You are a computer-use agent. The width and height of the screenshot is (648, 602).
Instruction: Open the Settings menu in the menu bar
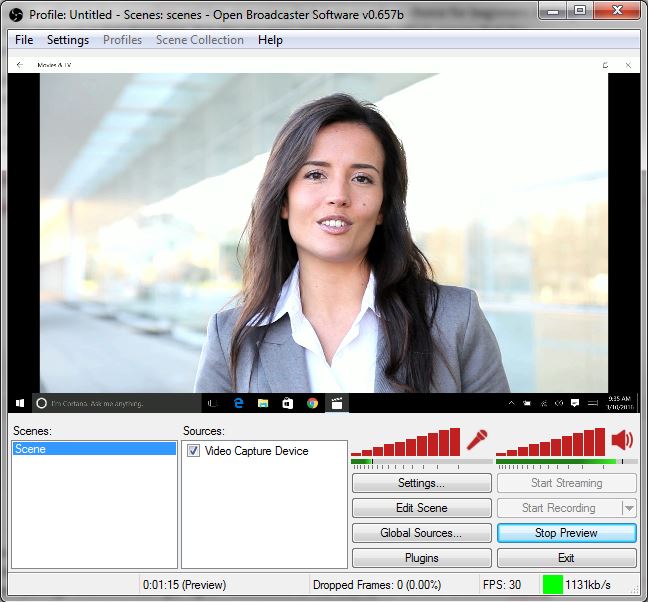pos(68,40)
